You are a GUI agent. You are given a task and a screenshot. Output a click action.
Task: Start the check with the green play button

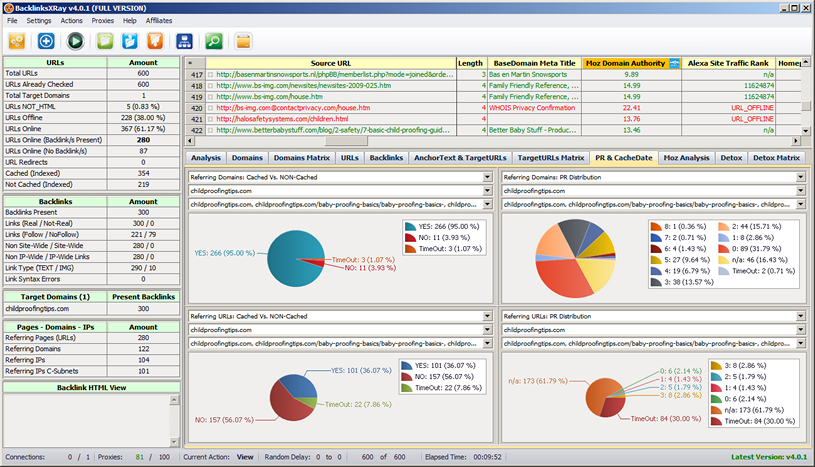(75, 41)
